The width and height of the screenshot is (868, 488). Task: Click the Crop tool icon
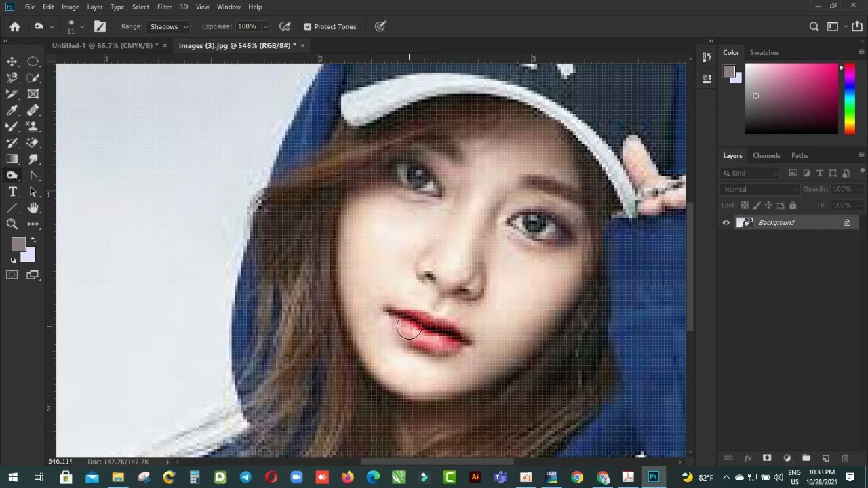(12, 94)
